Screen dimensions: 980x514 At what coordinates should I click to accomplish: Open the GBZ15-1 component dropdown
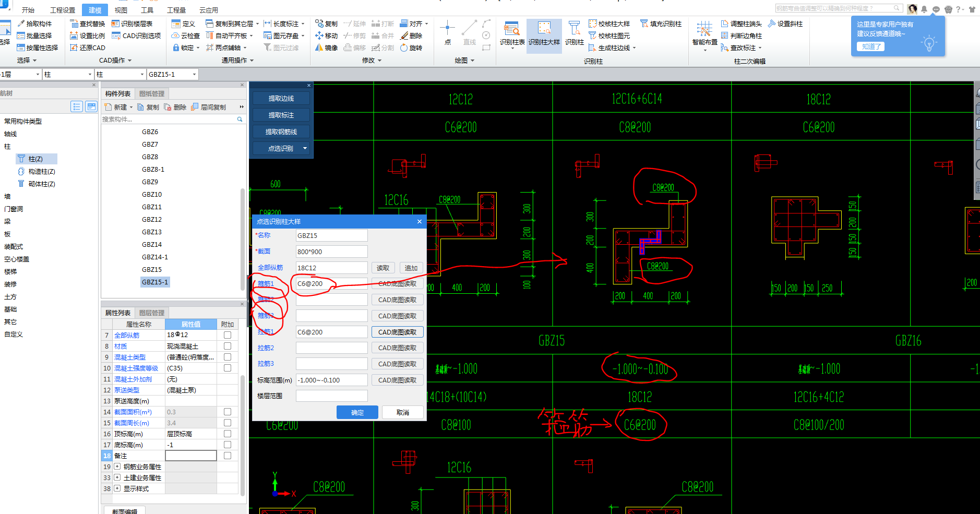coord(194,75)
